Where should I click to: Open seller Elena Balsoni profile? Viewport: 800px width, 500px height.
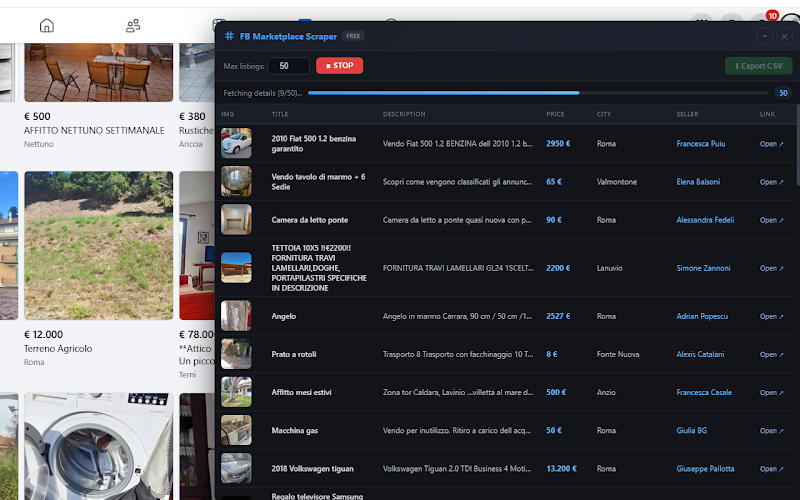(x=698, y=182)
